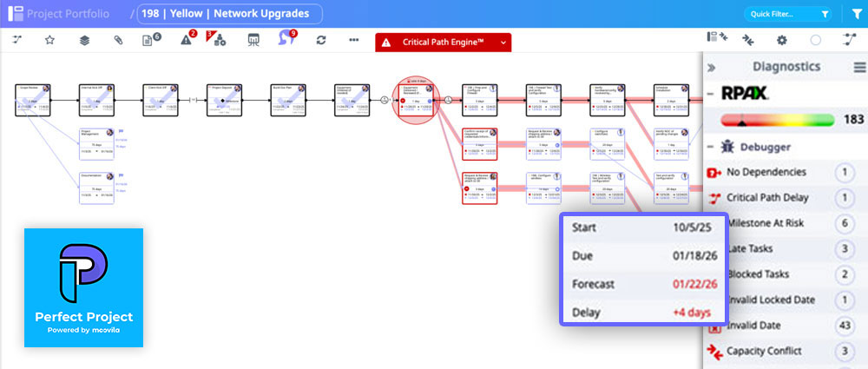Open the network diagram view icon

point(16,40)
